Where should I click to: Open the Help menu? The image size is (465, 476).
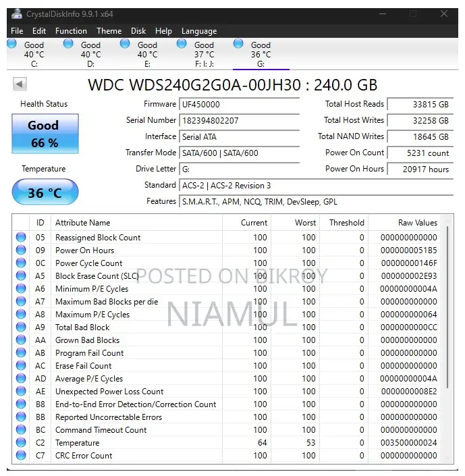click(163, 31)
